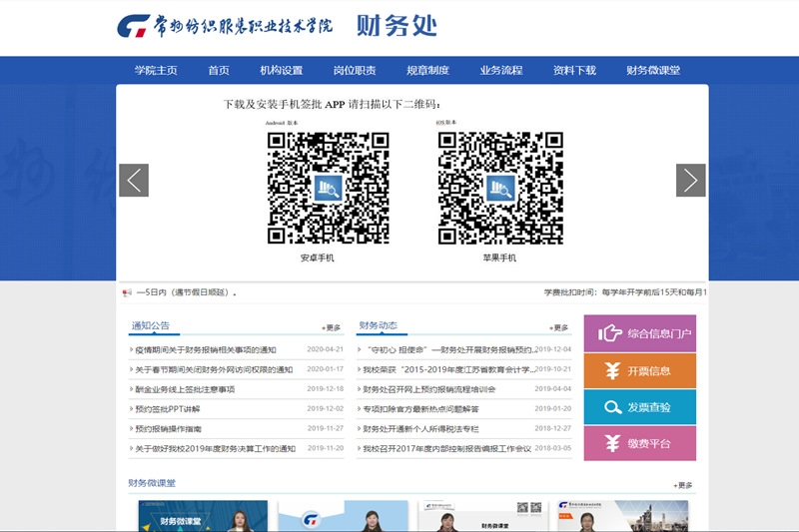Click the 苹果手机 caption text
Screen dimensions: 799x532
tap(499, 259)
